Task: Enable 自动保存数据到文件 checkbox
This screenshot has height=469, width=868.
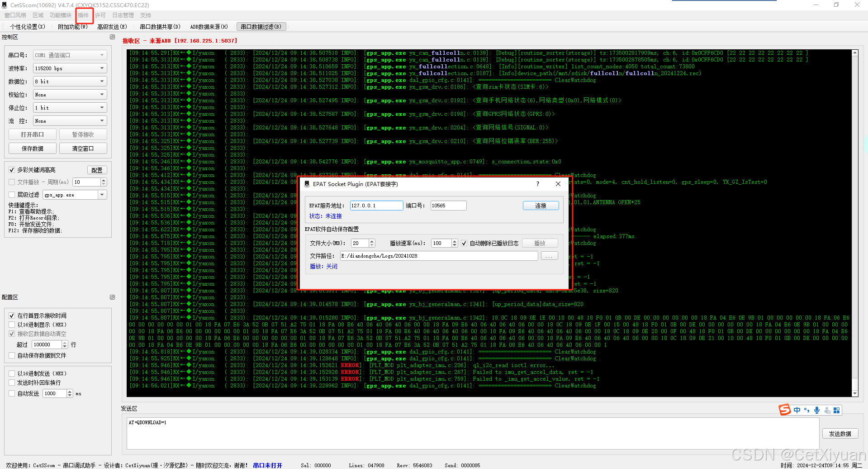Action: 12,355
